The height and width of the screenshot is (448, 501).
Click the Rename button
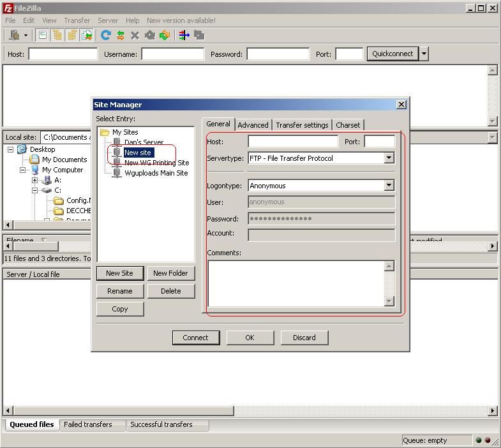[x=120, y=291]
